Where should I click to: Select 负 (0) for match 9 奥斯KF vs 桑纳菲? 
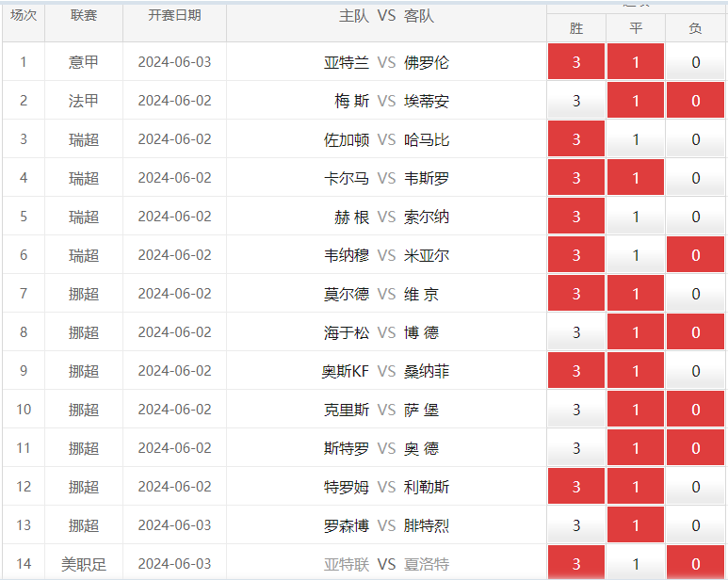point(695,370)
